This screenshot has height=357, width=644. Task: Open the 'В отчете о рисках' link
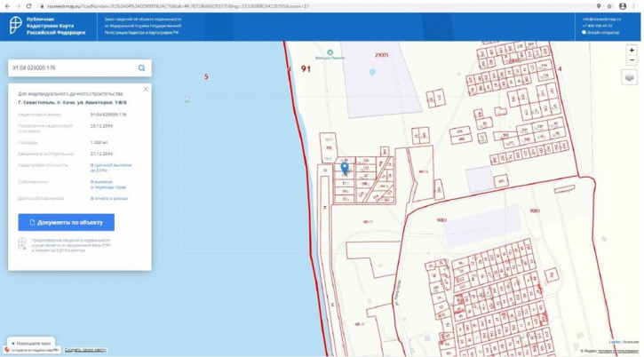[108, 198]
